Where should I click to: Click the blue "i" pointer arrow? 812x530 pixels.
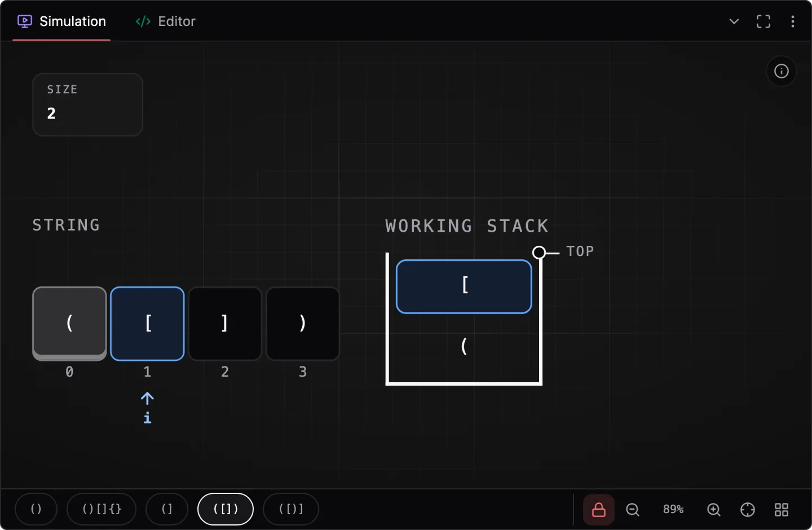tap(147, 407)
